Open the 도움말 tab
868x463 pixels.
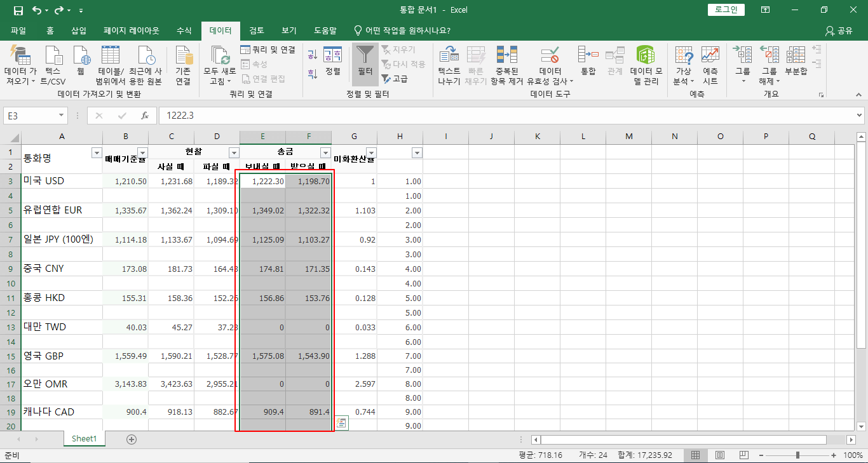tap(325, 30)
